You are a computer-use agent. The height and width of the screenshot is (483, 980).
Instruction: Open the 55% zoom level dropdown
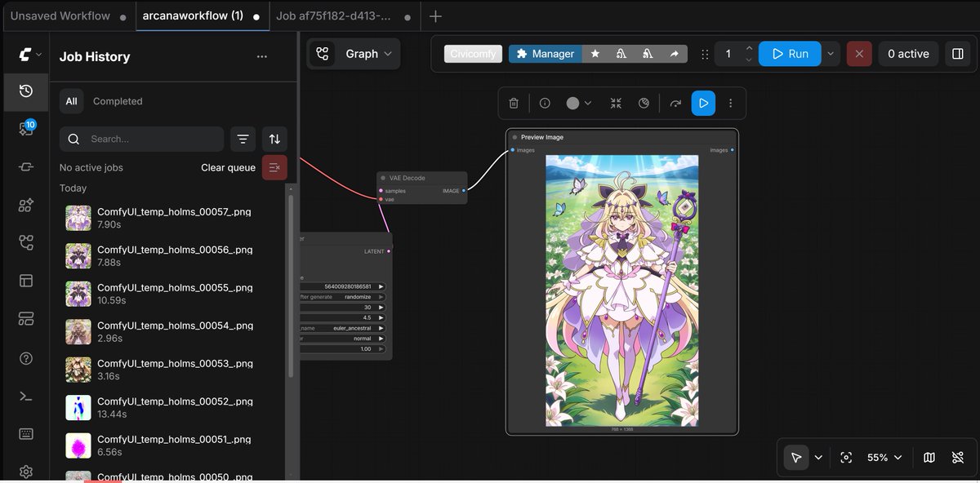pyautogui.click(x=884, y=458)
